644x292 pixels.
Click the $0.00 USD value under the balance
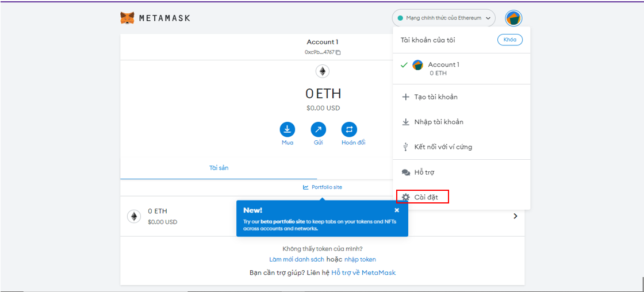(323, 109)
